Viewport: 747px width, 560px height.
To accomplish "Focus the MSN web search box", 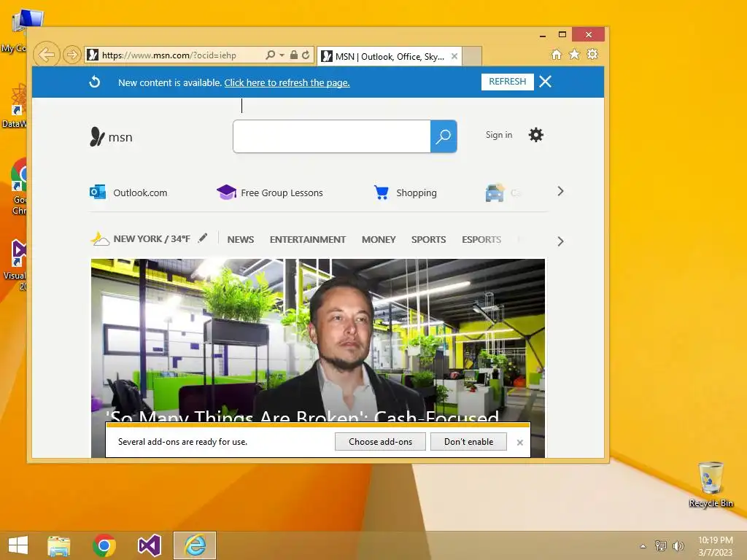I will point(332,136).
